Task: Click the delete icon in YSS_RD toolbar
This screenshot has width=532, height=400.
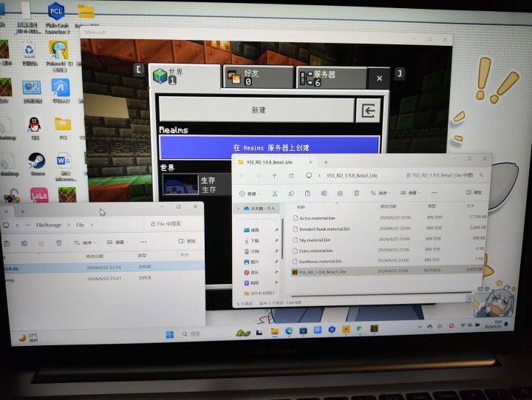Action: [x=356, y=193]
